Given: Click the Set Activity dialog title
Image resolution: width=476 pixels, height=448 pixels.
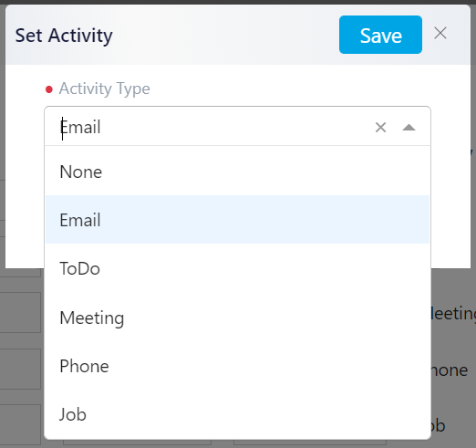Looking at the screenshot, I should click(x=64, y=36).
